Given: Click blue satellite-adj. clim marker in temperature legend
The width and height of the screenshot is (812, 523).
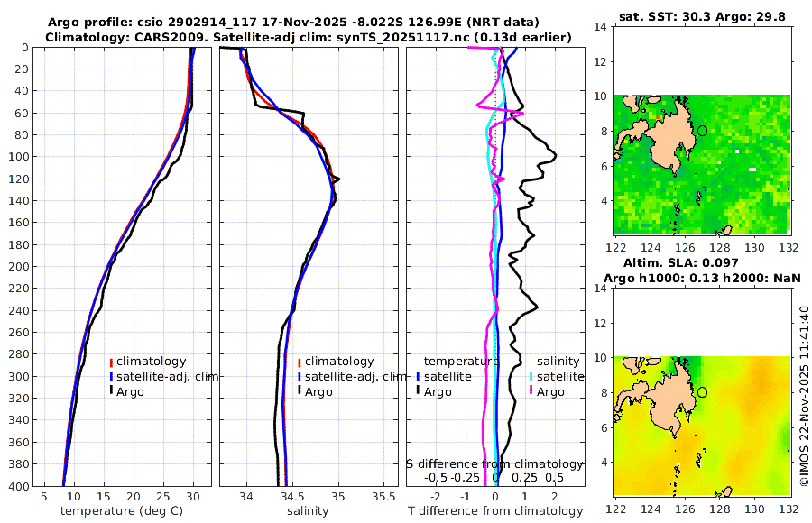Looking at the screenshot, I should coord(111,377).
